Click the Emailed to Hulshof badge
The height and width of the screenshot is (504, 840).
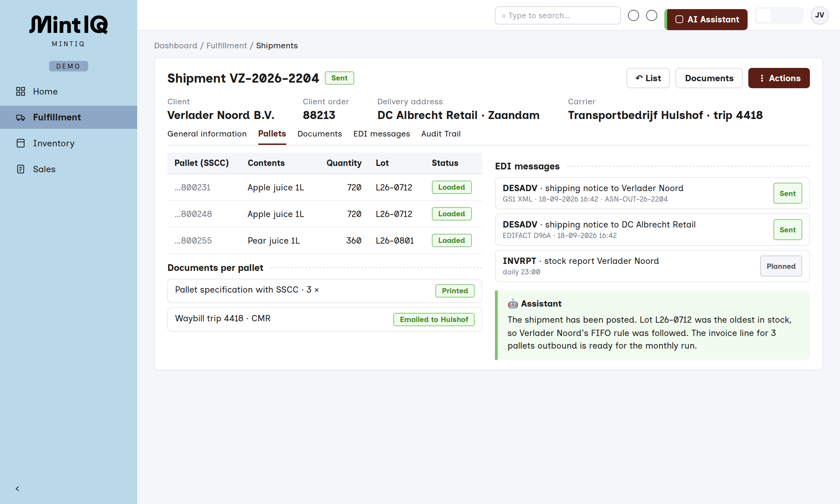(x=434, y=320)
